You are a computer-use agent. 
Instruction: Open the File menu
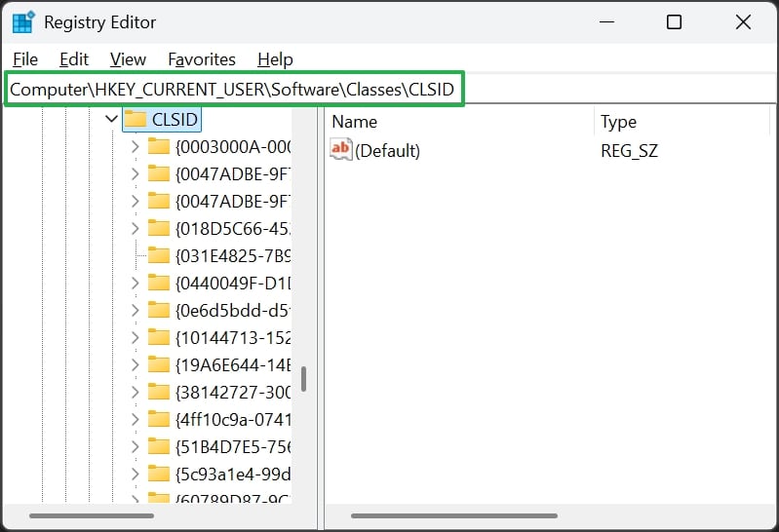25,59
